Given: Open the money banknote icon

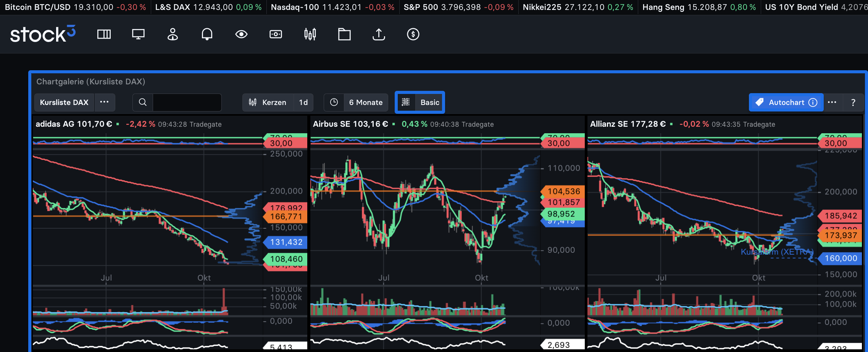Looking at the screenshot, I should (276, 34).
